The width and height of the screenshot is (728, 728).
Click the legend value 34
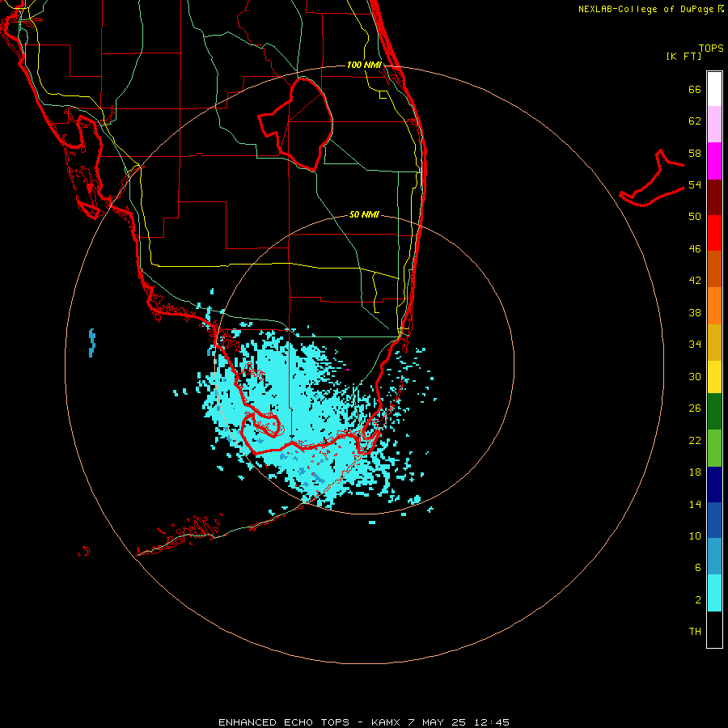695,344
